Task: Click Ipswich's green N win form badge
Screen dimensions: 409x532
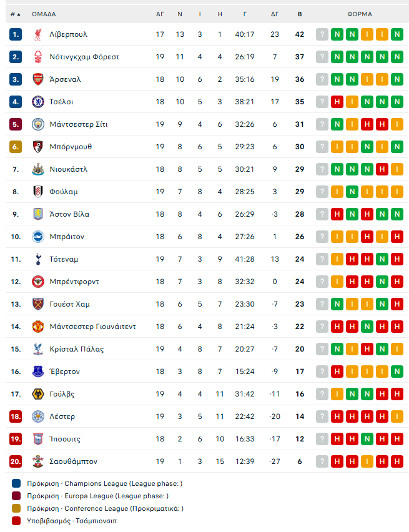Action: click(367, 439)
